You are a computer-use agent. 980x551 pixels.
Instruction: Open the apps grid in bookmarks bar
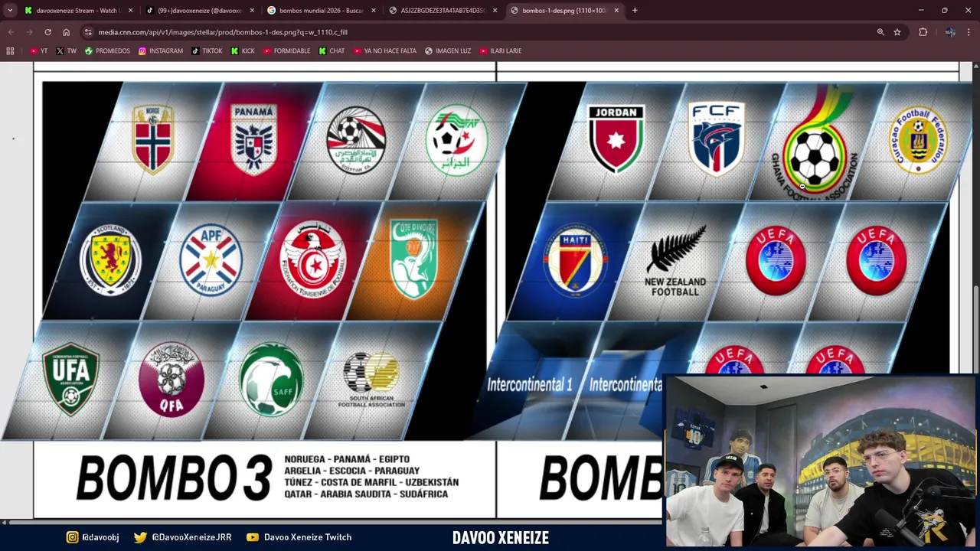pyautogui.click(x=10, y=51)
